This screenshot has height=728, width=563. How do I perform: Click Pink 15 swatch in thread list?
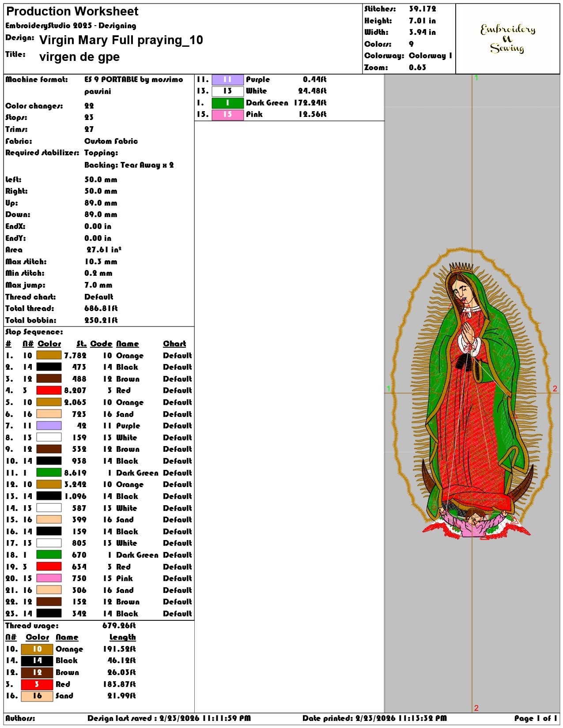coord(228,115)
